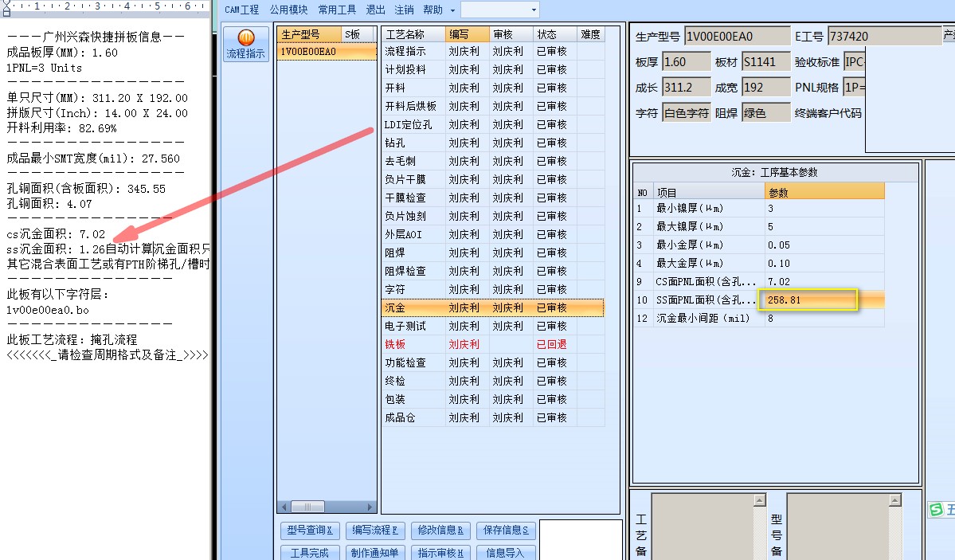Screen dimensions: 955x560
Task: Select the 成品仓 process row
Action: click(x=493, y=417)
